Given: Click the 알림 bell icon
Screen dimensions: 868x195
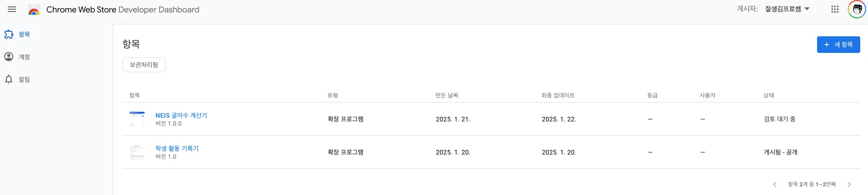Looking at the screenshot, I should coord(9,79).
